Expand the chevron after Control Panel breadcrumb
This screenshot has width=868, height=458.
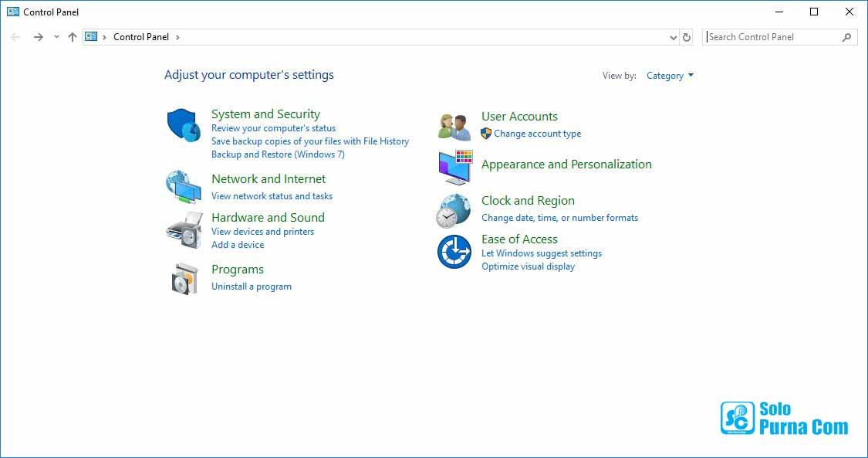(177, 37)
